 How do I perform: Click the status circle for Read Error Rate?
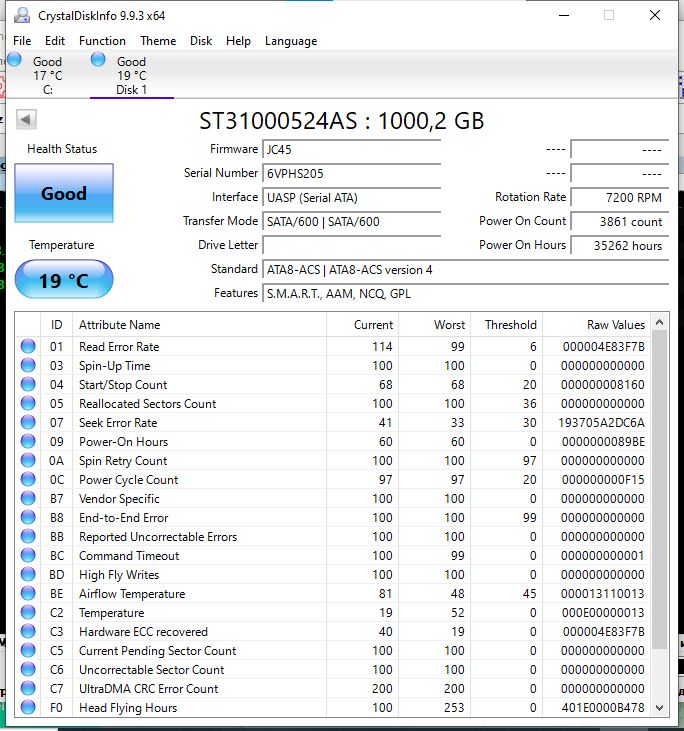click(28, 346)
